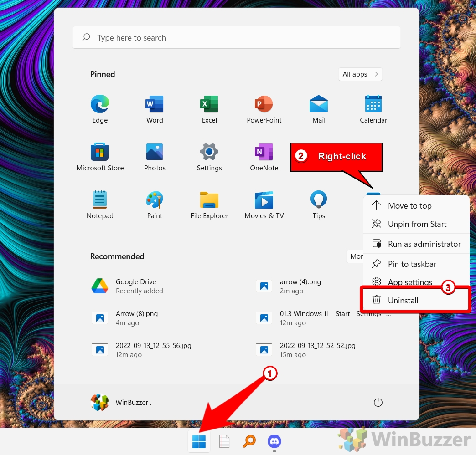Open Excel pinned app
The width and height of the screenshot is (476, 455).
click(x=209, y=109)
